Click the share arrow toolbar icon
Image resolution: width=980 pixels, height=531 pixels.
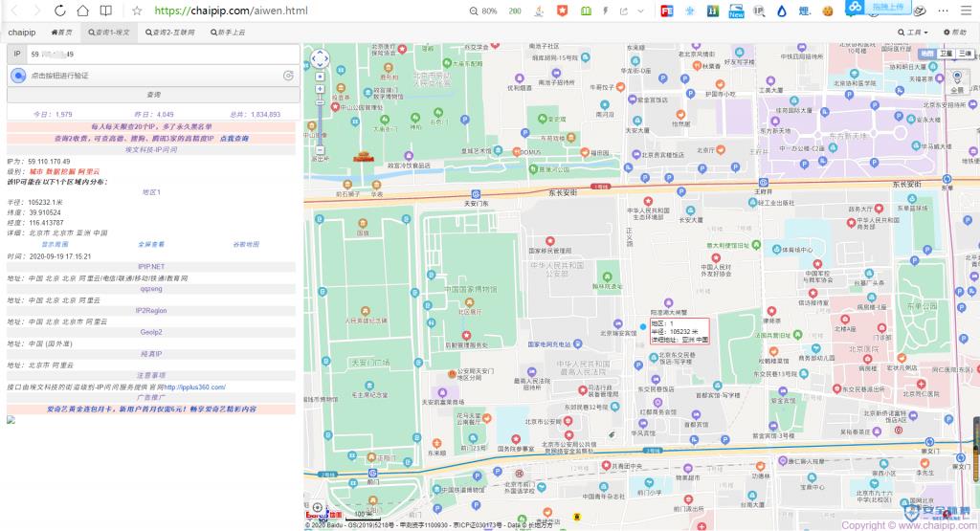[623, 11]
